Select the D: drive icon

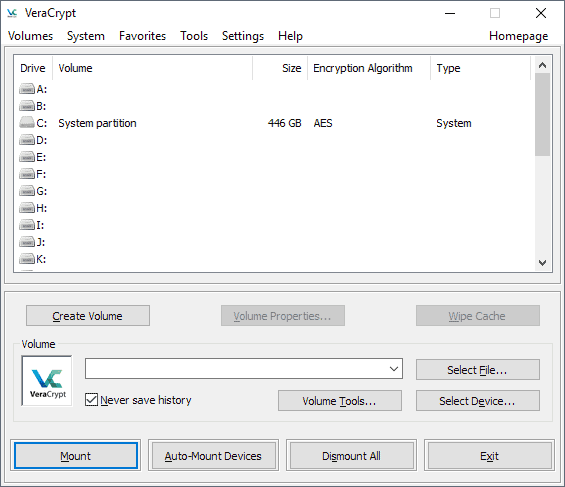27,140
